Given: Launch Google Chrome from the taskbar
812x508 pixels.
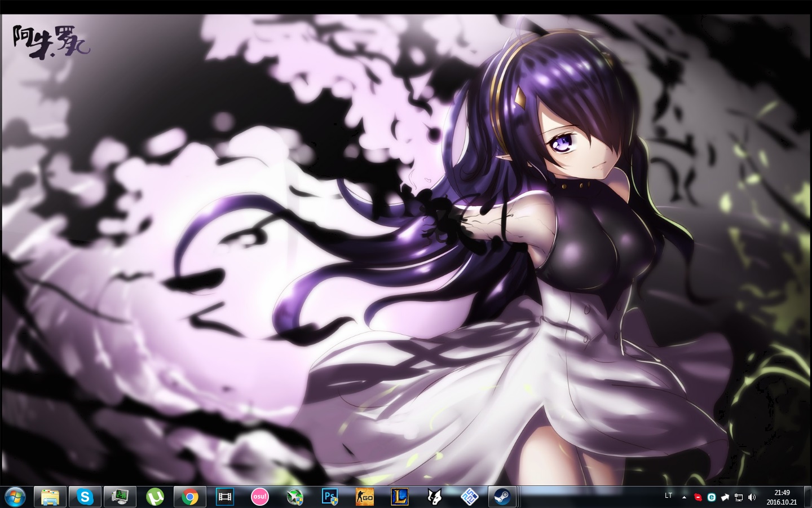Looking at the screenshot, I should pyautogui.click(x=190, y=497).
